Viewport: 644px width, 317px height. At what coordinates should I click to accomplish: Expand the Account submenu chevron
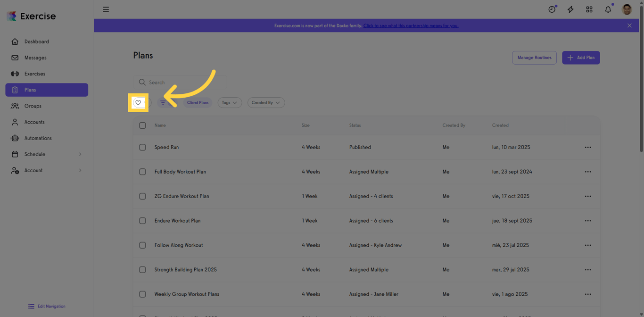(x=80, y=170)
